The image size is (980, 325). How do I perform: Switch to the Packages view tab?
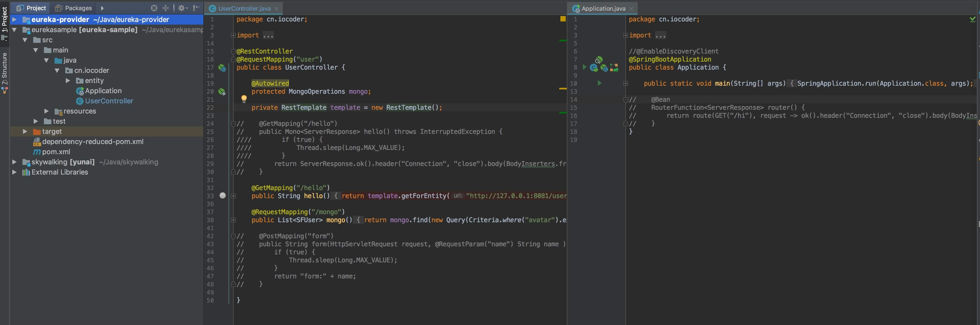(74, 8)
